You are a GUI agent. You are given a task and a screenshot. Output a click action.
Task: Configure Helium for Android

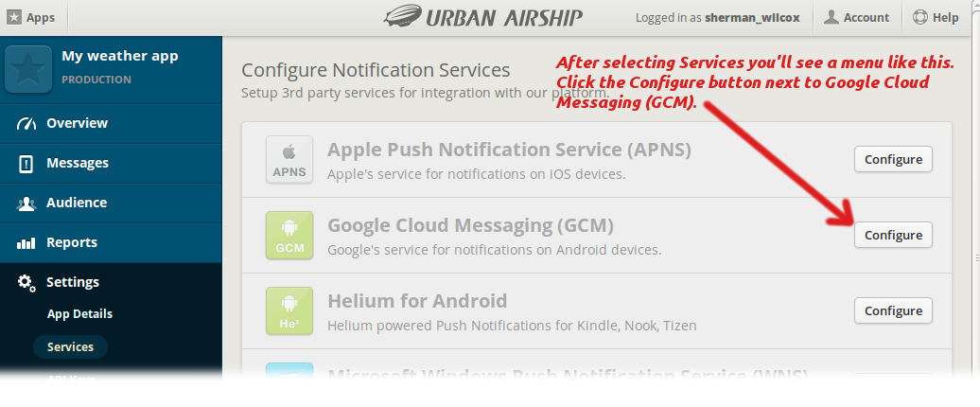tap(893, 310)
